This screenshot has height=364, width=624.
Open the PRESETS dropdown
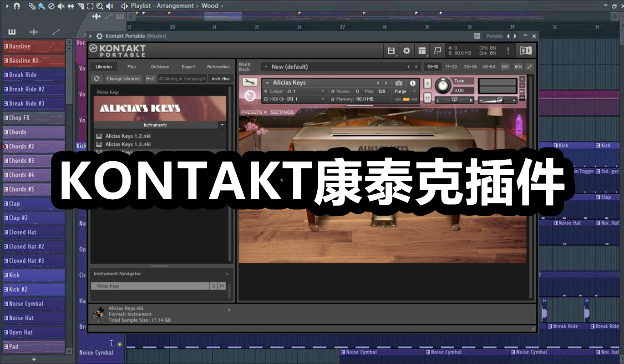click(254, 112)
